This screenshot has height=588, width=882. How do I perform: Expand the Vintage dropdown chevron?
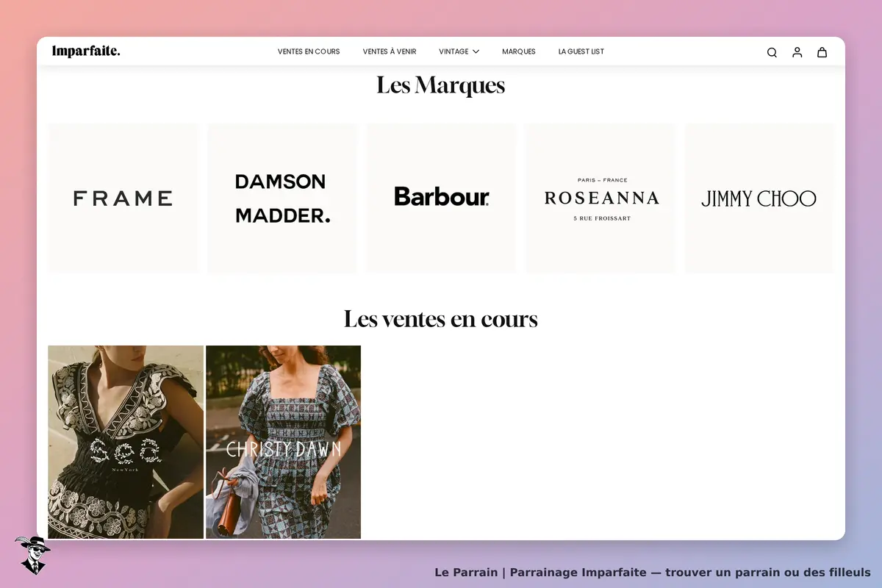click(x=476, y=51)
